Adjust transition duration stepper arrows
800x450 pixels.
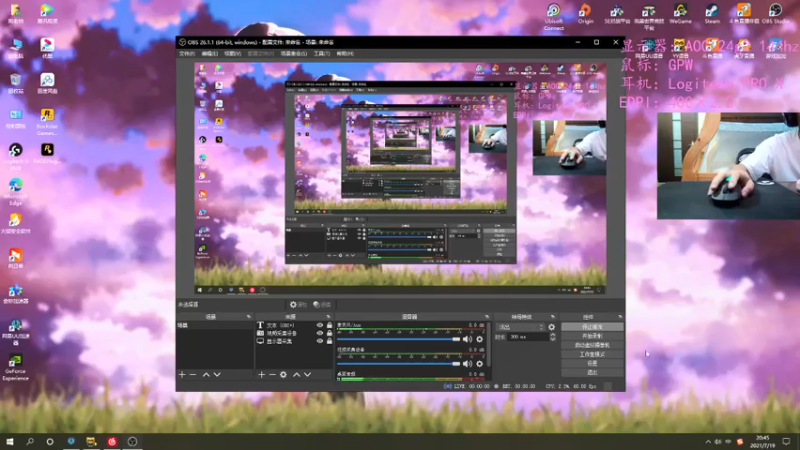coord(553,337)
